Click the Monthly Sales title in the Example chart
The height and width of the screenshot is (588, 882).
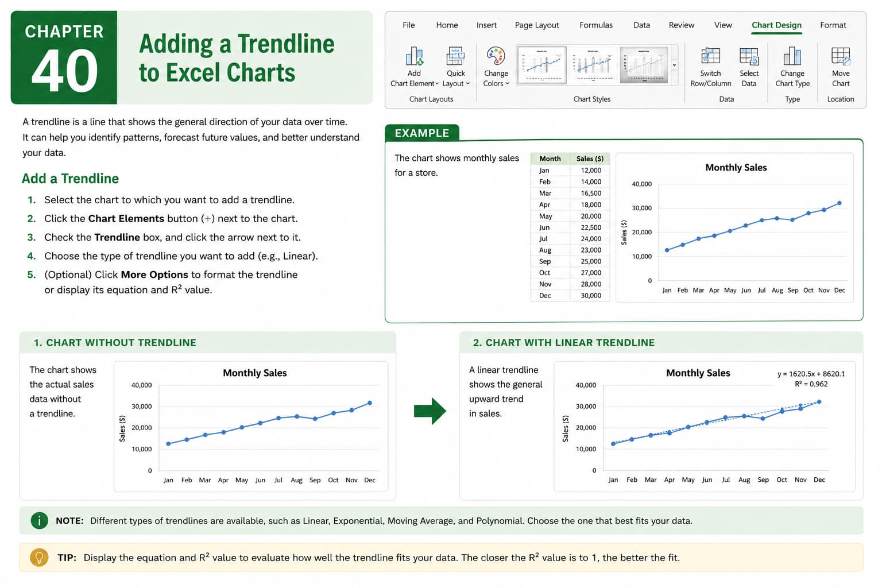(x=736, y=168)
